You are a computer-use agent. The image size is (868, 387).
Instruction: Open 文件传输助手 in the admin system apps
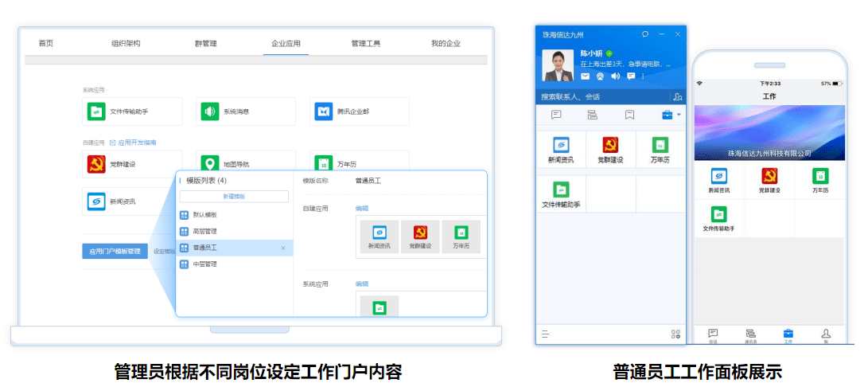[132, 111]
